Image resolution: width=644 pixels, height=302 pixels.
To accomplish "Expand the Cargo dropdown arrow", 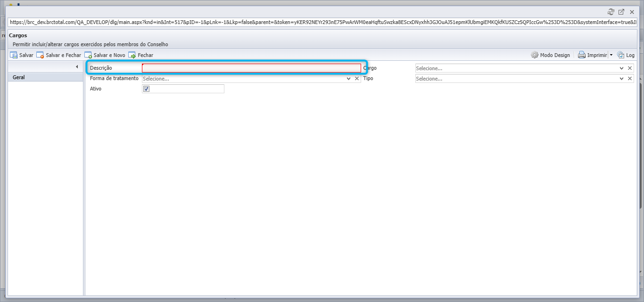I will point(621,68).
